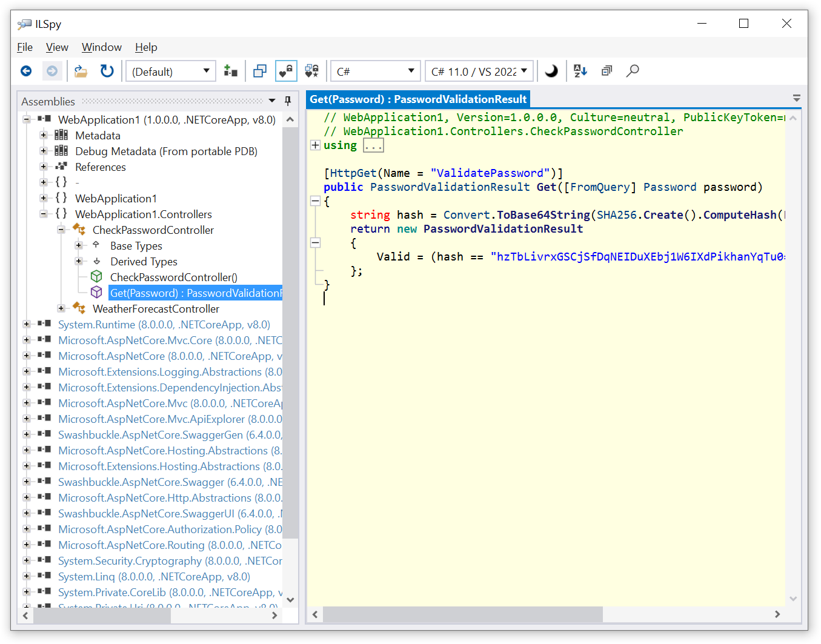
Task: Select WeatherForecastController in the tree
Action: (x=156, y=309)
